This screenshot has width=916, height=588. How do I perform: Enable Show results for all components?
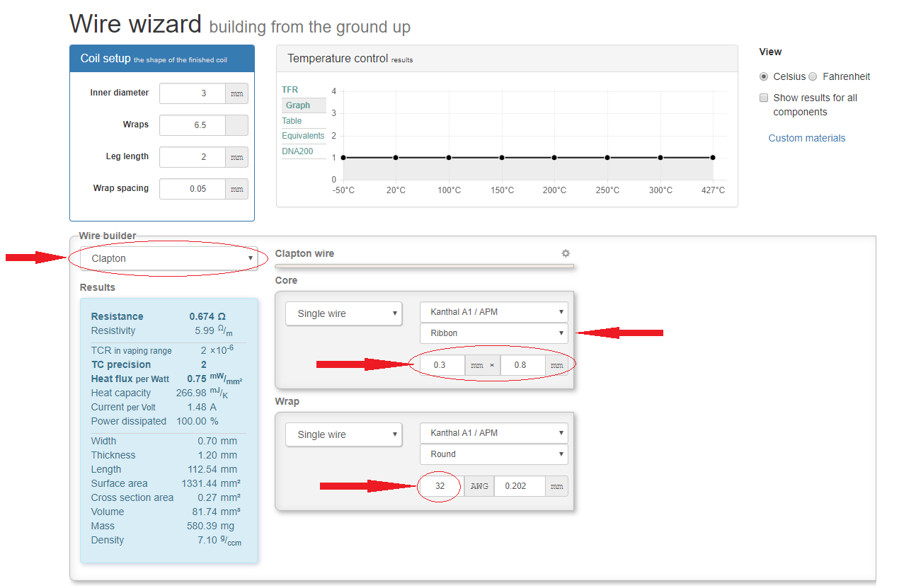[x=764, y=98]
